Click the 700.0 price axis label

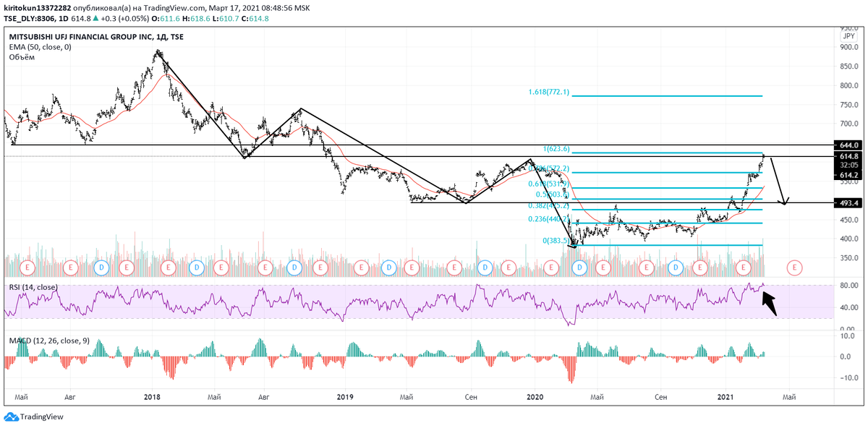(x=849, y=124)
